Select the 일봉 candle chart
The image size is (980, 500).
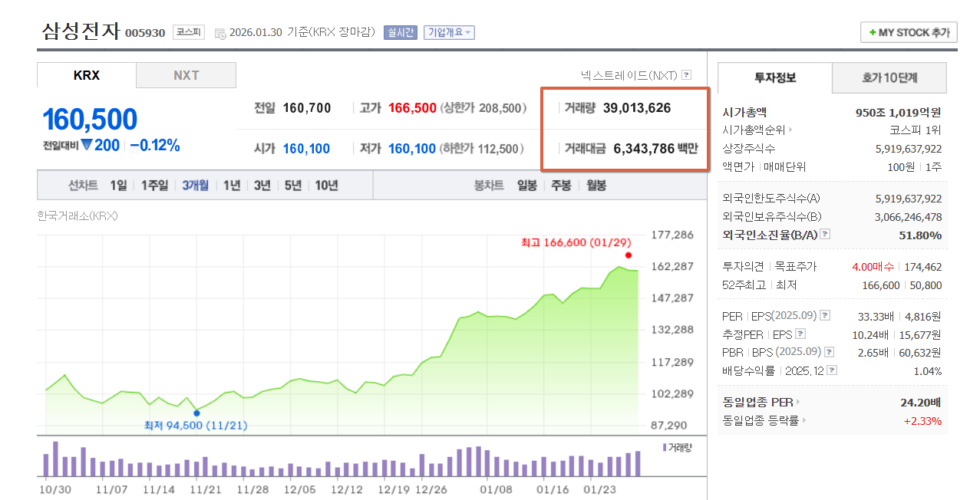[x=527, y=185]
